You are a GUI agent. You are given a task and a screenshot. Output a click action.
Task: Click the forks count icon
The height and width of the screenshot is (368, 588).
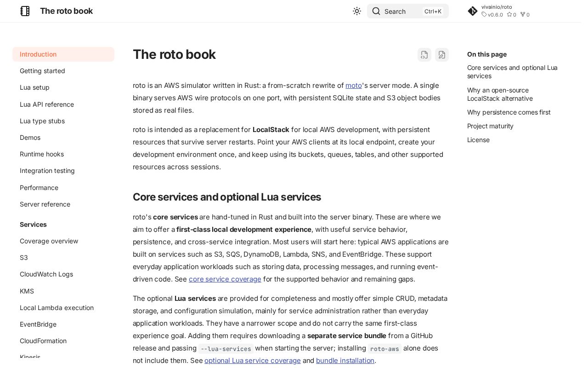click(x=522, y=15)
